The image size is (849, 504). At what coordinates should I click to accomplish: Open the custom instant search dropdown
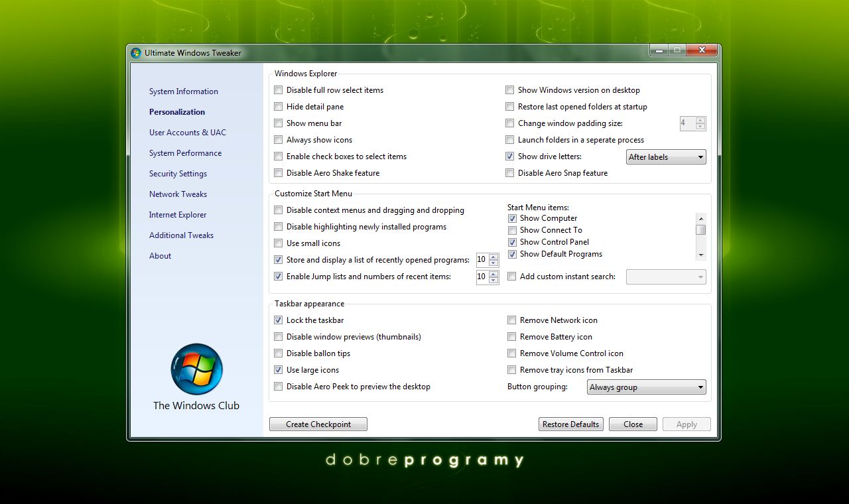pyautogui.click(x=666, y=277)
